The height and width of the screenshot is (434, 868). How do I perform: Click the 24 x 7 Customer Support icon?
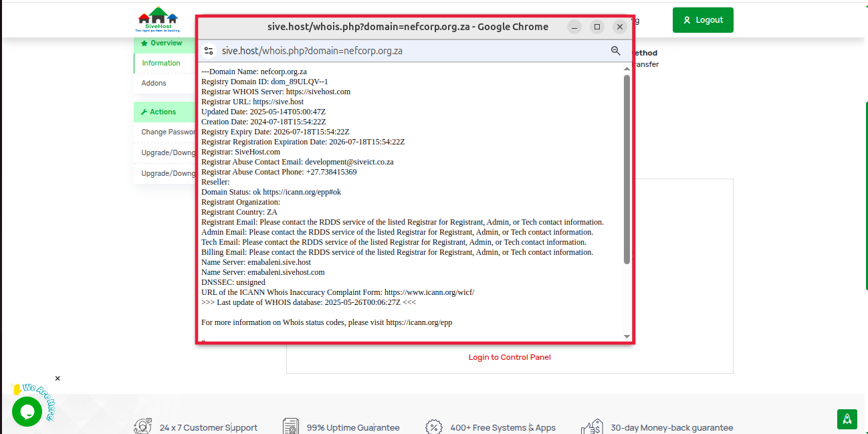[x=142, y=427]
